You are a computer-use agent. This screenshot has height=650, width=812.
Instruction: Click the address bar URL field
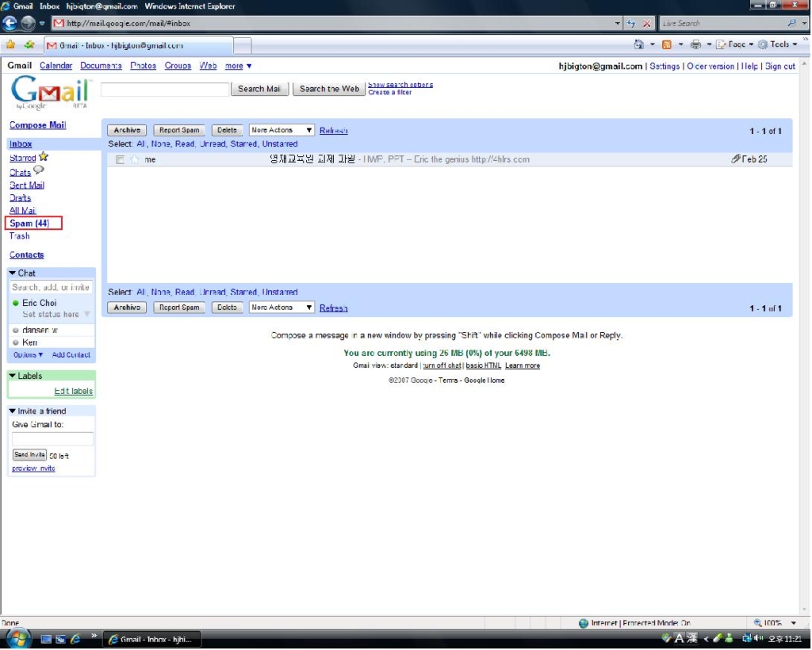(x=331, y=23)
